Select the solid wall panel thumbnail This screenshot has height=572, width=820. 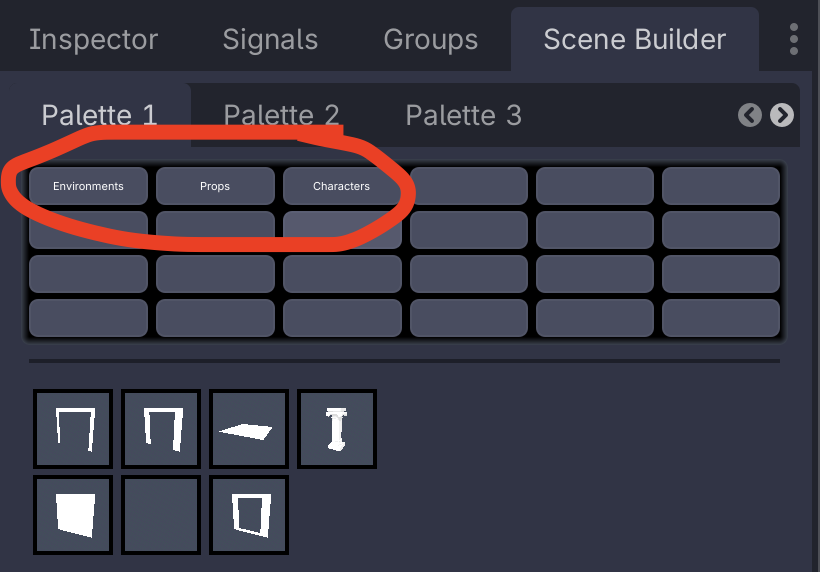click(x=73, y=515)
